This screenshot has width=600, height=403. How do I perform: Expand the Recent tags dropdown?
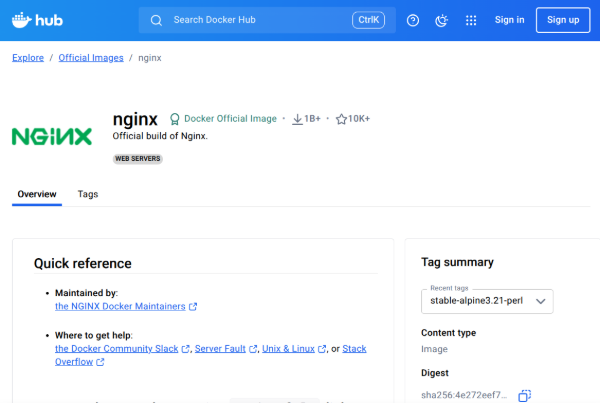tap(487, 300)
